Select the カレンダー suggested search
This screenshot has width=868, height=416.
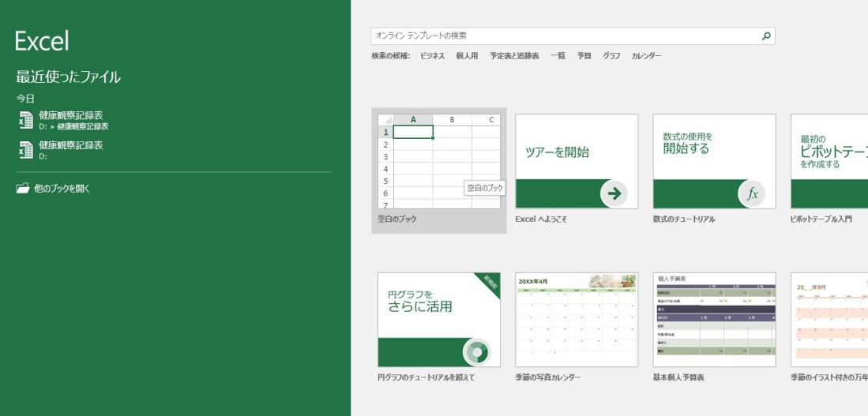coord(646,56)
